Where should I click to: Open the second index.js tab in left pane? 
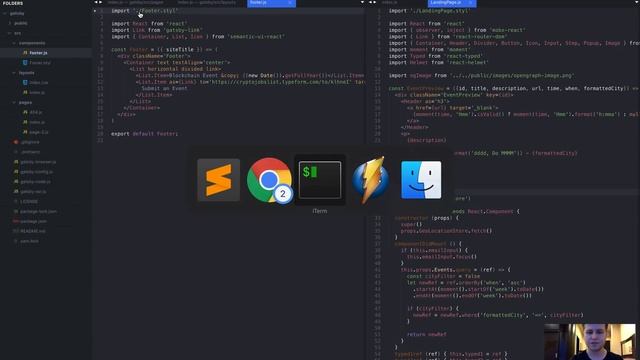tap(207, 2)
